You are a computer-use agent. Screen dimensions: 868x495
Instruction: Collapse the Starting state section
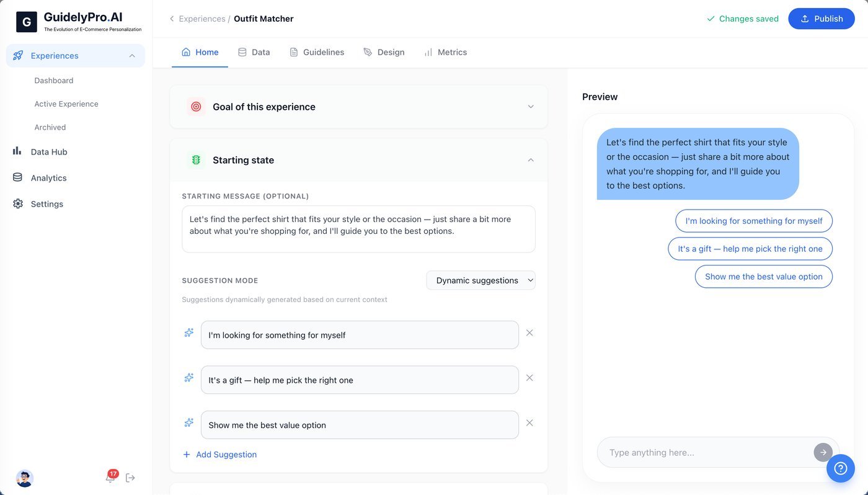point(530,160)
